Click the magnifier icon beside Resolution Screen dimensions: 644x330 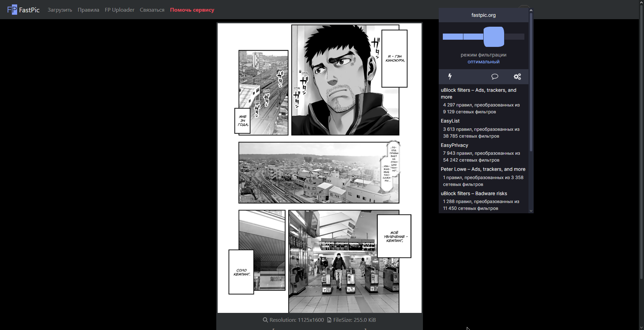265,320
